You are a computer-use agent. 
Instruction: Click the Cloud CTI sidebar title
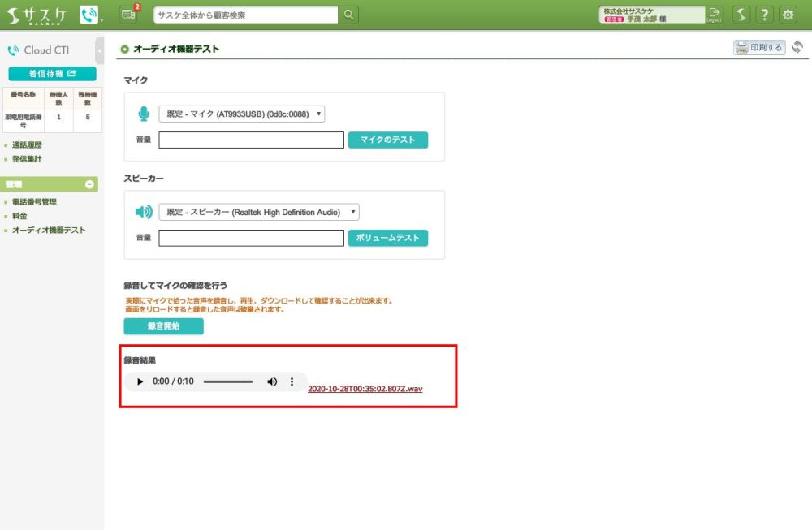46,50
